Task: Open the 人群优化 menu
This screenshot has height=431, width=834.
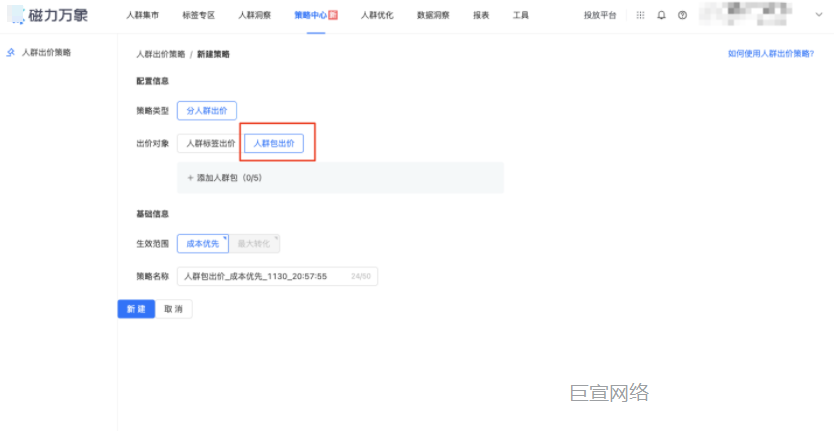Action: (x=377, y=15)
